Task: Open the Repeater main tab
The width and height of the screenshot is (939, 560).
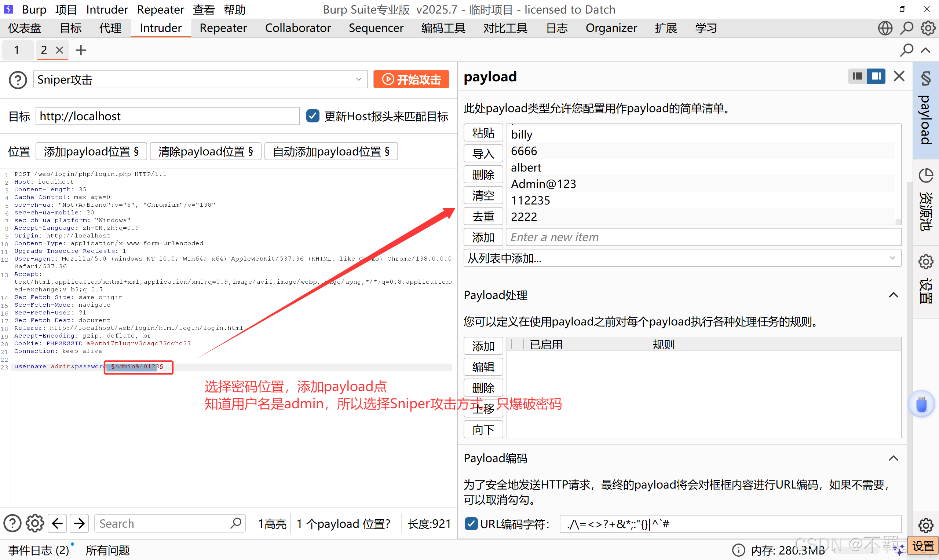Action: pyautogui.click(x=223, y=28)
